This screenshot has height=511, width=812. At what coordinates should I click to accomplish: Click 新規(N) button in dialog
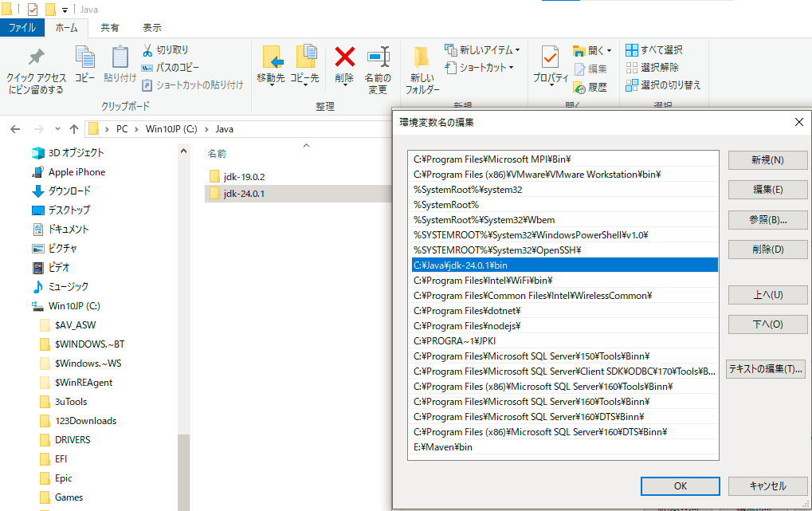click(x=767, y=160)
